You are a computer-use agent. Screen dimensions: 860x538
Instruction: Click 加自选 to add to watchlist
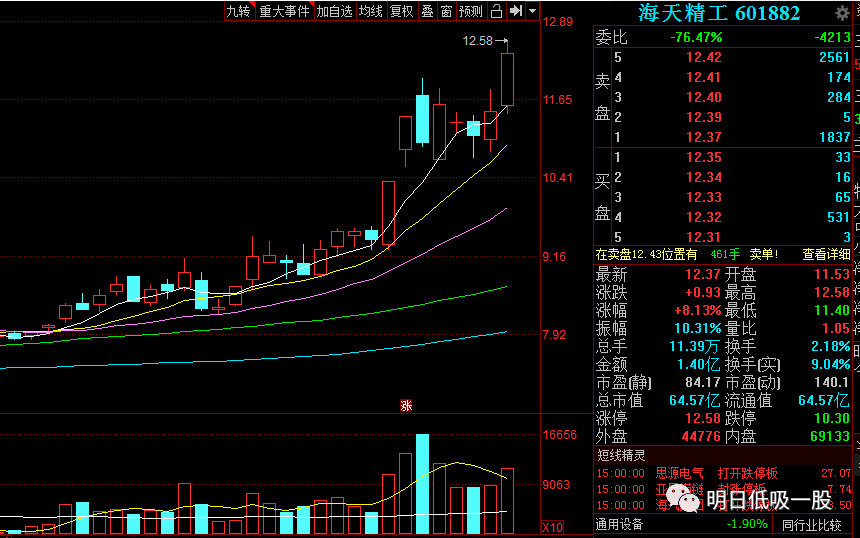[335, 11]
